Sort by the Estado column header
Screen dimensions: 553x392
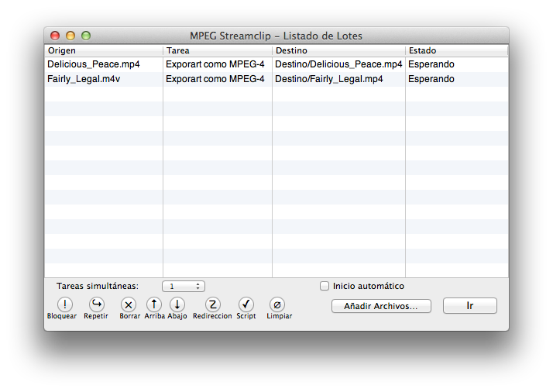(455, 50)
